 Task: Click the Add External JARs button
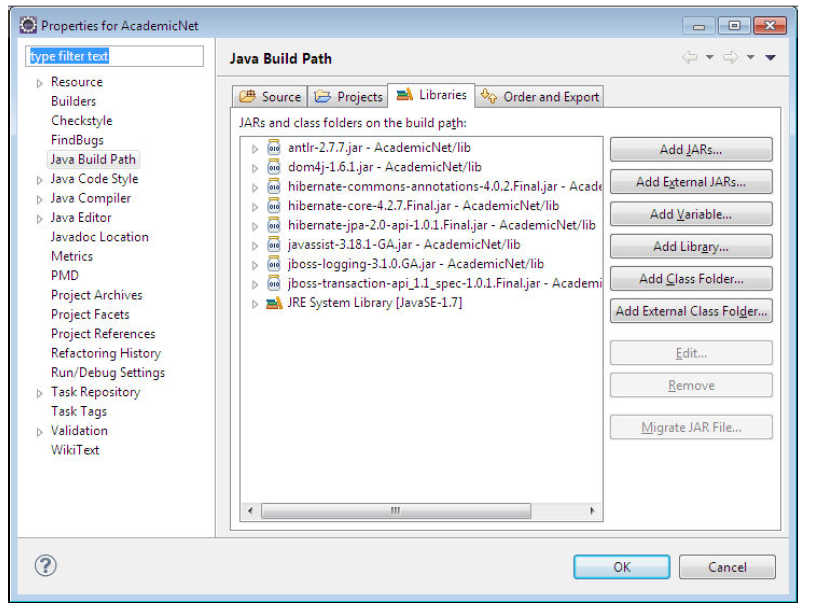coord(690,182)
